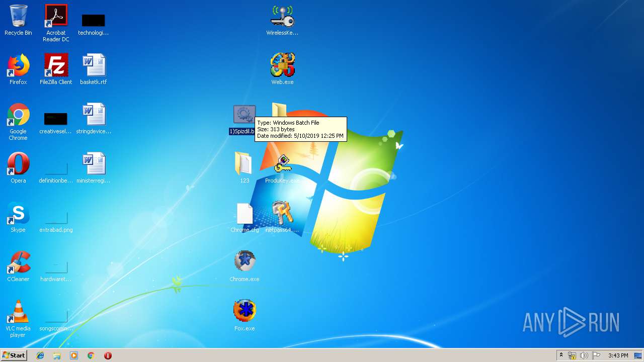
Task: Select the basketk.rtf document
Action: pos(93,69)
